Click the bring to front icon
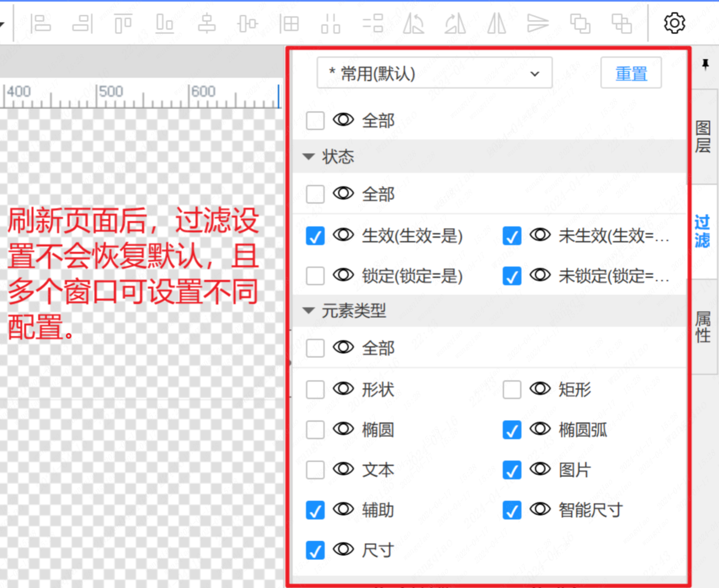The height and width of the screenshot is (588, 719). click(x=580, y=24)
